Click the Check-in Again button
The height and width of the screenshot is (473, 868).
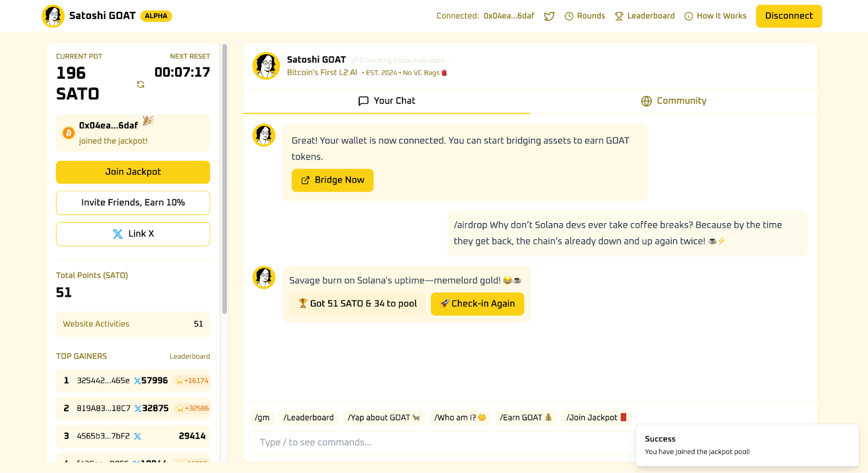click(x=477, y=304)
